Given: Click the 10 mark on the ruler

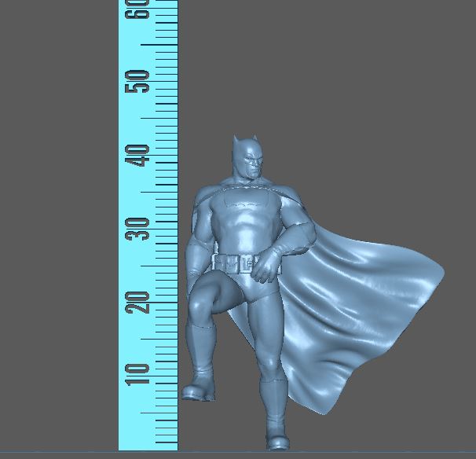Looking at the screenshot, I should 141,375.
